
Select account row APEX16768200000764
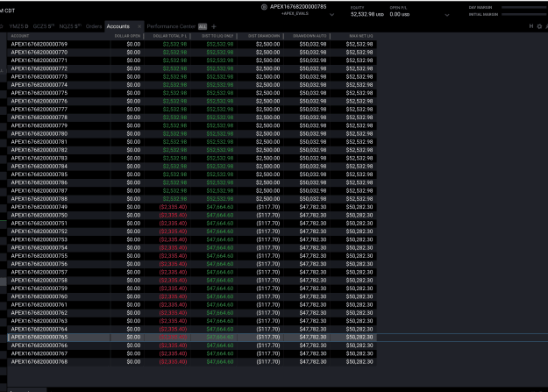pyautogui.click(x=192, y=330)
